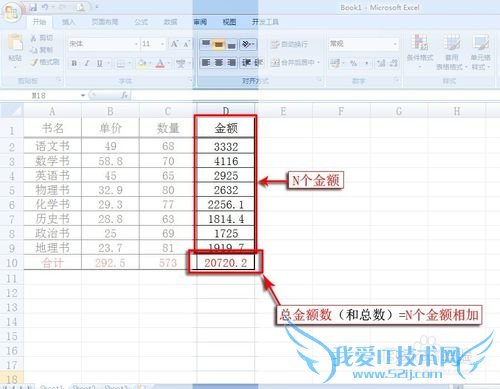This screenshot has height=389, width=500.
Task: Select cell containing 语文书
Action: (x=52, y=146)
